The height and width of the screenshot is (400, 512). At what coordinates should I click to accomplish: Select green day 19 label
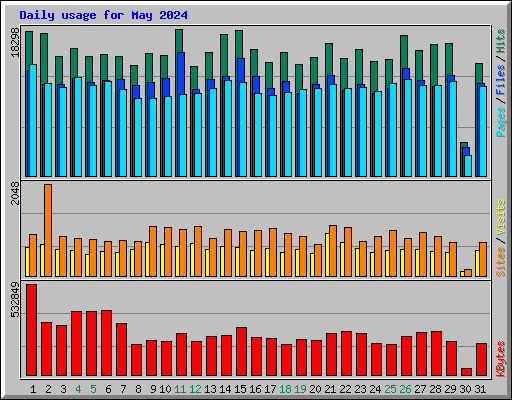pyautogui.click(x=300, y=389)
